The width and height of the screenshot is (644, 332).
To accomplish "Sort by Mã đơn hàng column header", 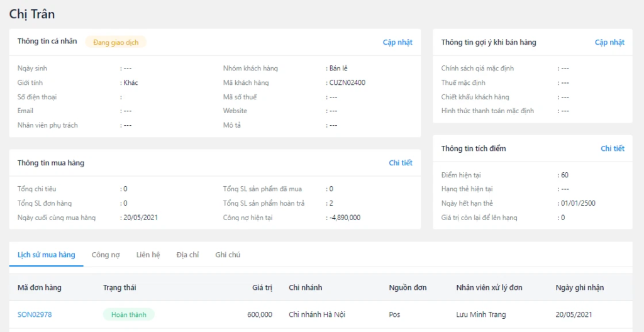I will 40,287.
